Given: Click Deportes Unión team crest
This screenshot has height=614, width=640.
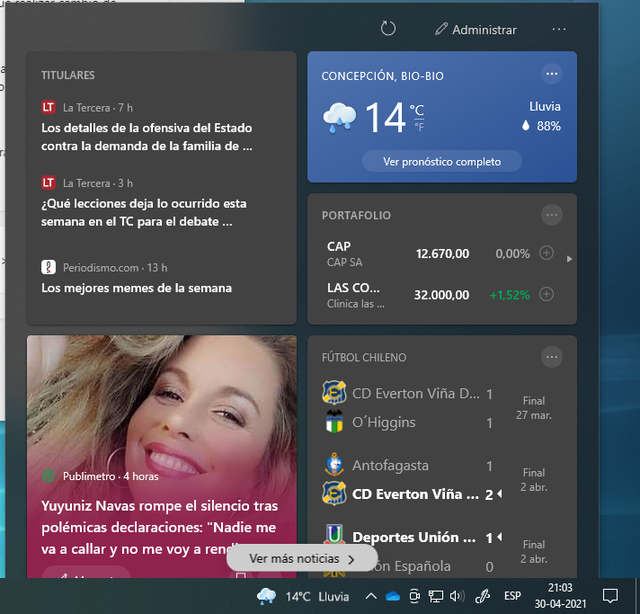Looking at the screenshot, I should pyautogui.click(x=334, y=534).
